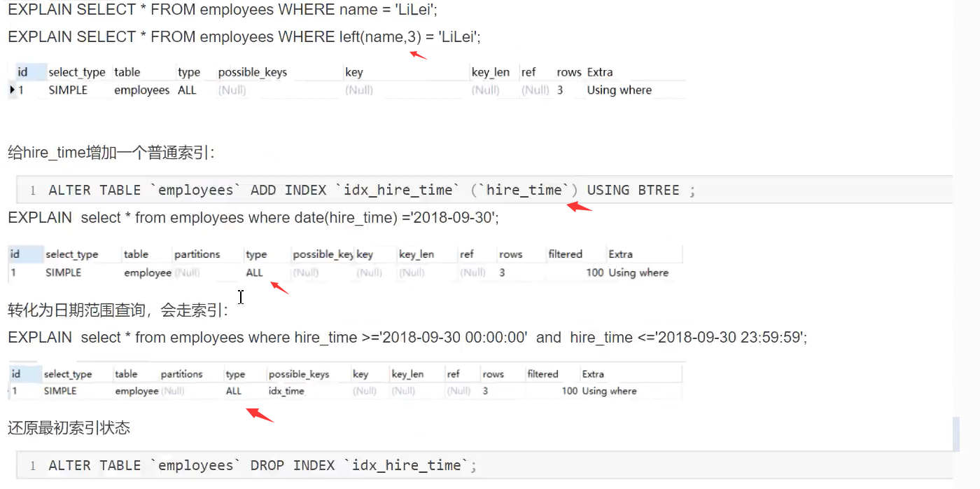Click the filtered header in the second result table

click(565, 254)
